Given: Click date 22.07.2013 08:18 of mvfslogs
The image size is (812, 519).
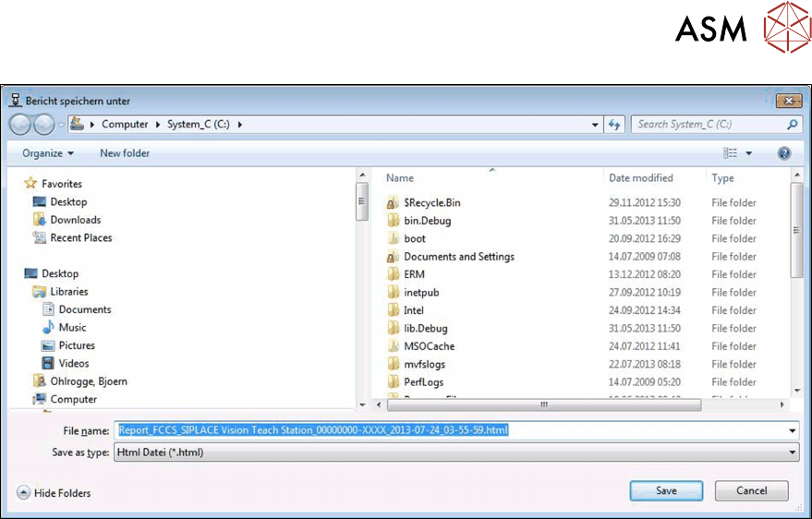Looking at the screenshot, I should pos(645,364).
